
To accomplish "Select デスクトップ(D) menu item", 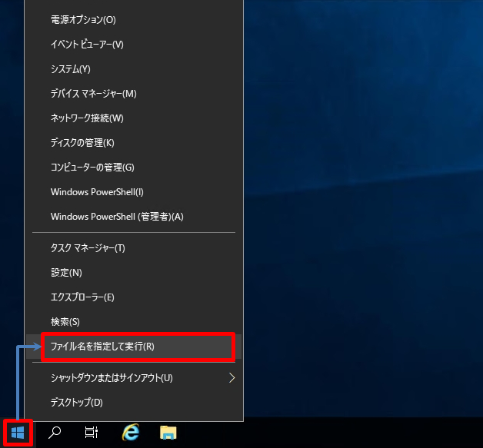I will tap(134, 403).
